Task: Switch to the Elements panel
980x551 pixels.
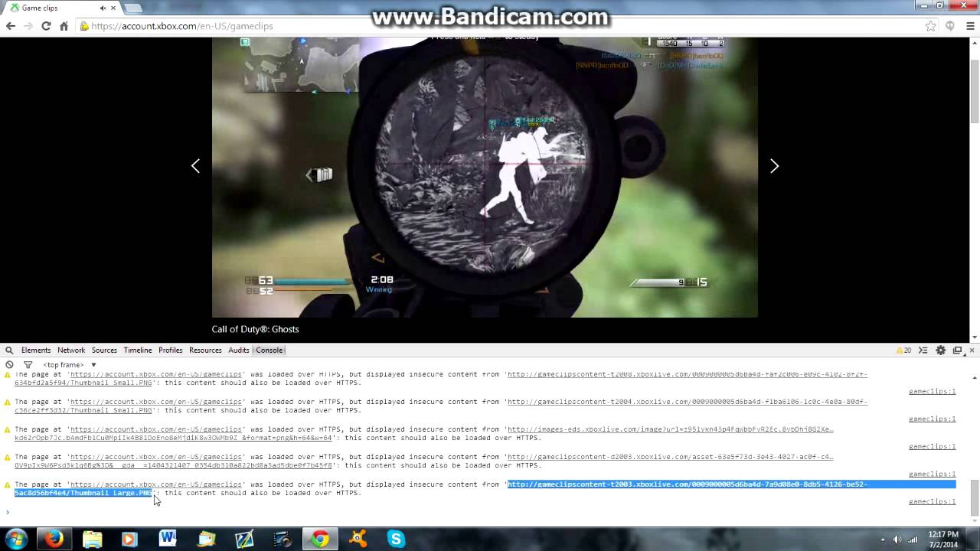Action: 36,350
